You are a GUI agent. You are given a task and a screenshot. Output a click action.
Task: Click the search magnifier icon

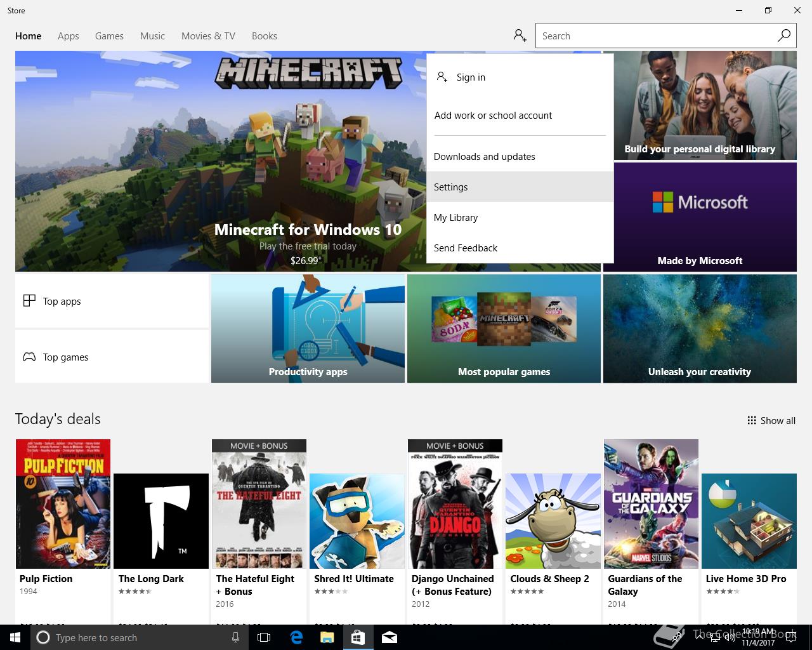[784, 36]
